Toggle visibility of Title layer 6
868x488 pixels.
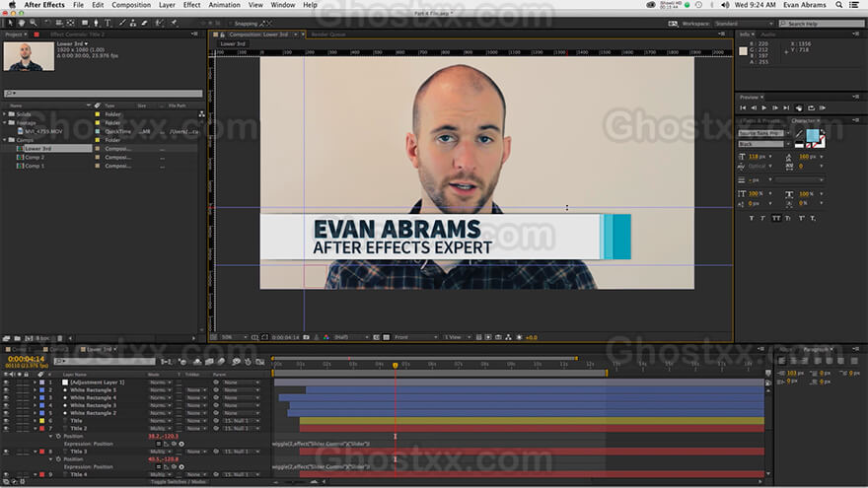[x=6, y=421]
